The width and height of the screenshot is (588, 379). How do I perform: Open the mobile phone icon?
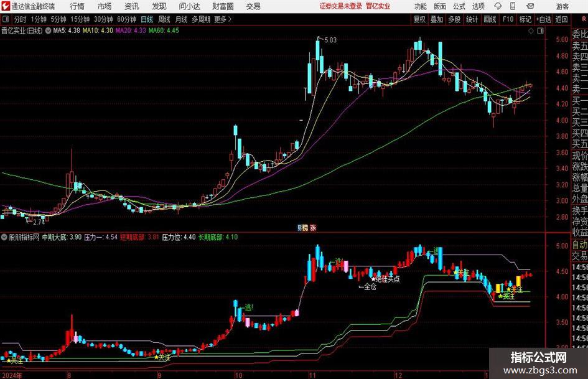pos(513,6)
